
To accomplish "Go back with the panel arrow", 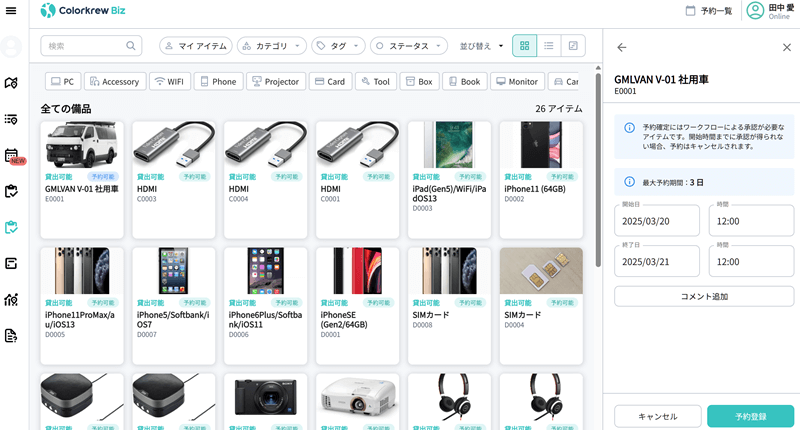I will (x=621, y=47).
